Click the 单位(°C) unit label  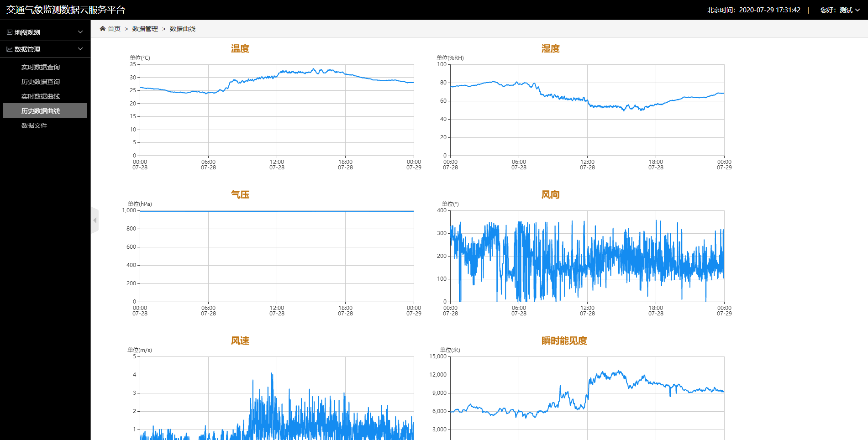tap(140, 58)
